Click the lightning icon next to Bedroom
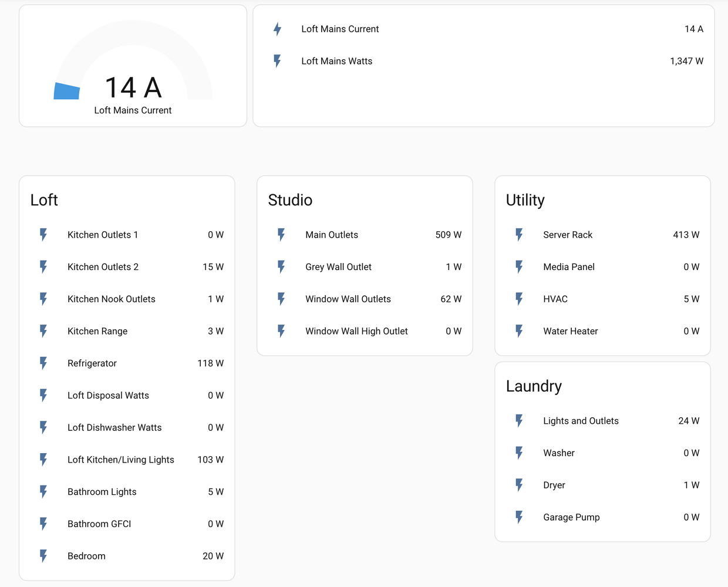 tap(43, 556)
